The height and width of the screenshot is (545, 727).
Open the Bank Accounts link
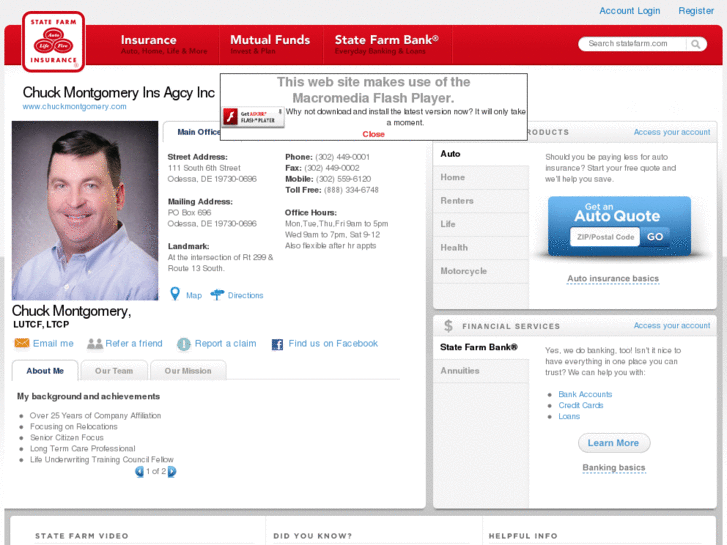585,394
